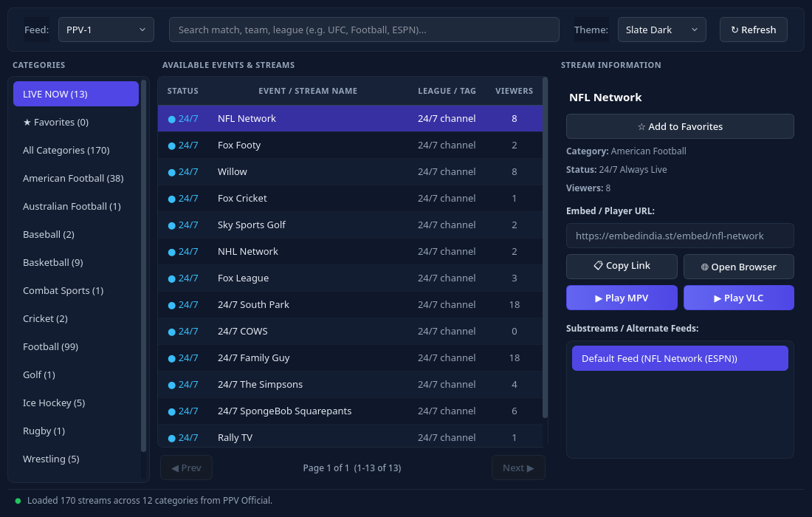Select Basketball (9) category

click(x=76, y=262)
